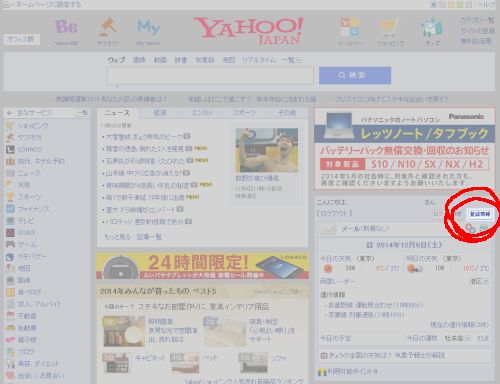This screenshot has width=500, height=384.
Task: Select the 画像 search type tab
Action: tap(139, 60)
